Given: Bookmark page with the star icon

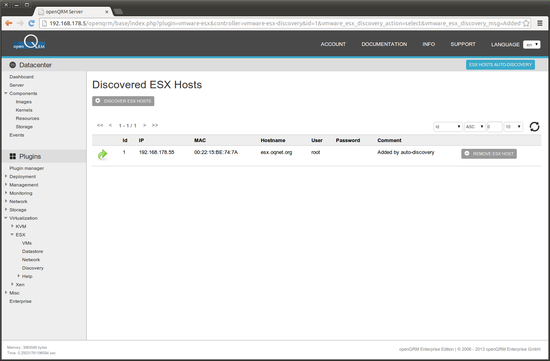Looking at the screenshot, I should [x=526, y=24].
